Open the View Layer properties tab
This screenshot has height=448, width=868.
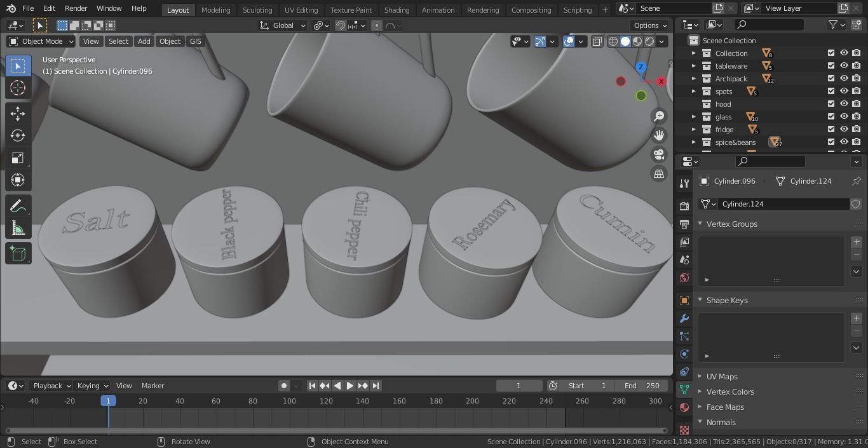coord(684,241)
